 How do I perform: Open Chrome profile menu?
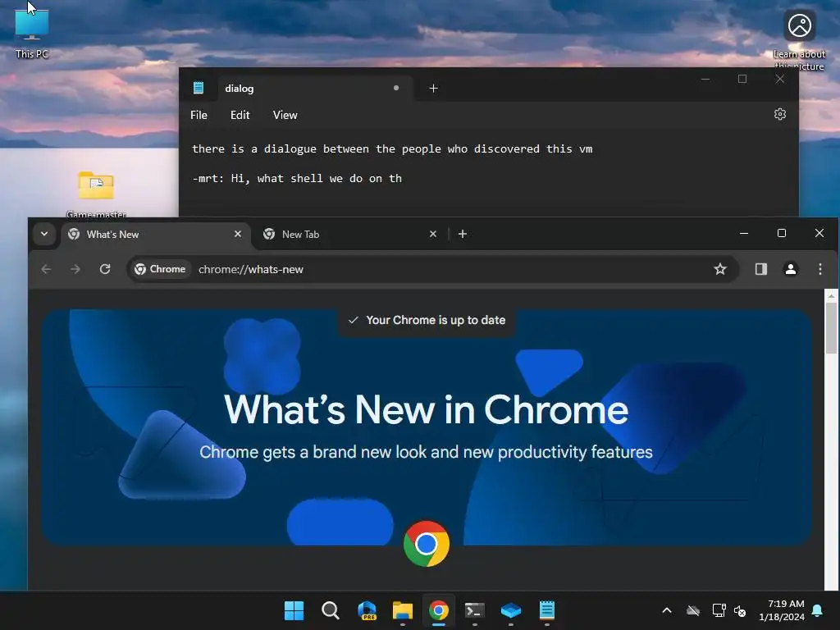[791, 269]
